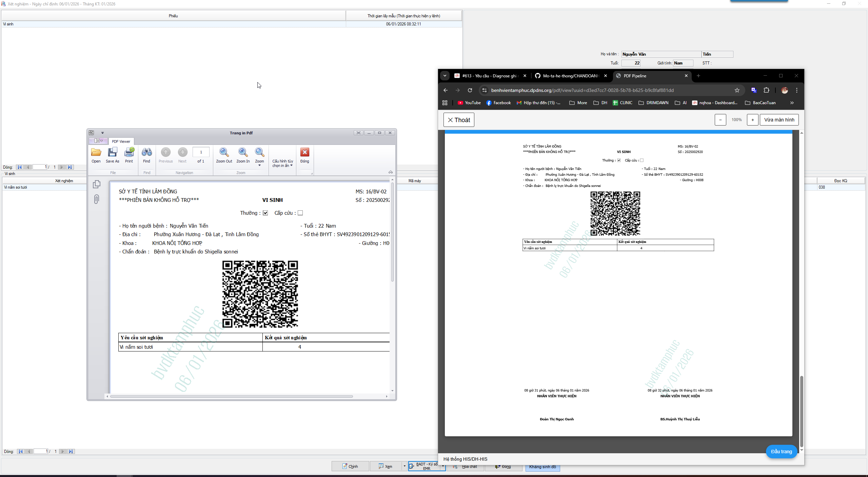Viewport: 868px width, 477px height.
Task: Click the Zoom In magnifier icon
Action: [x=243, y=152]
